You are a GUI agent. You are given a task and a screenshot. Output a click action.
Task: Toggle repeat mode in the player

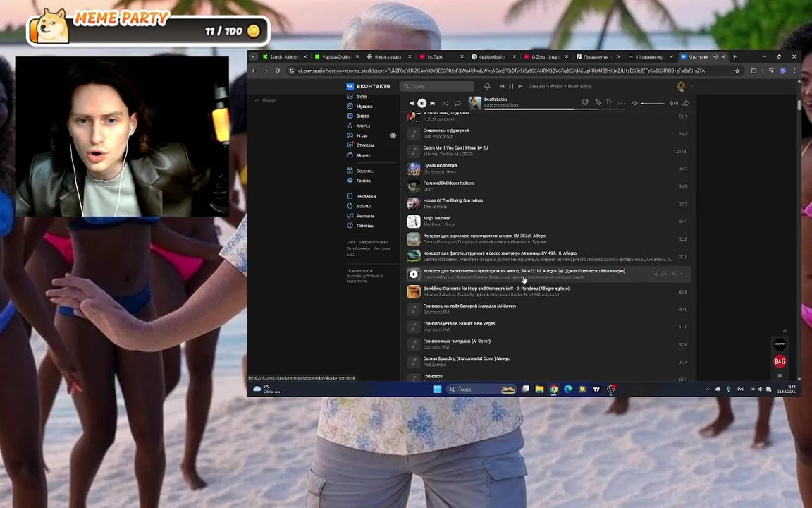coord(457,103)
